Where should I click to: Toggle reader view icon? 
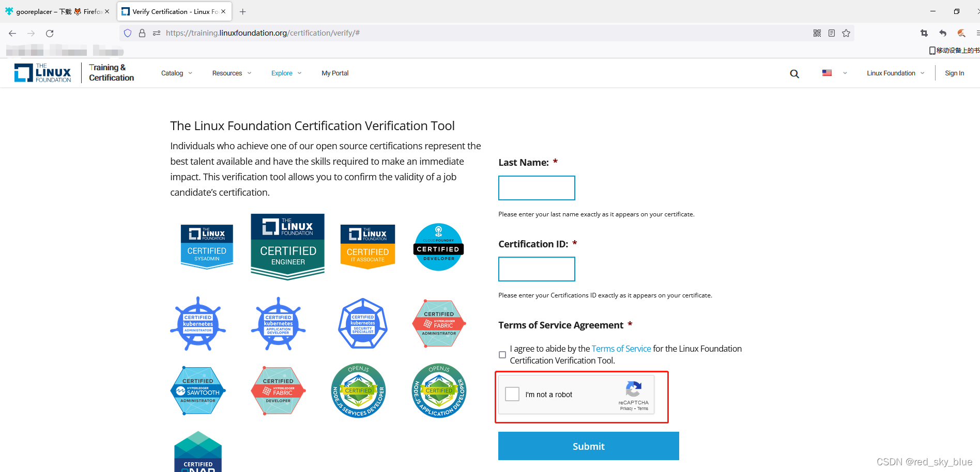point(832,33)
